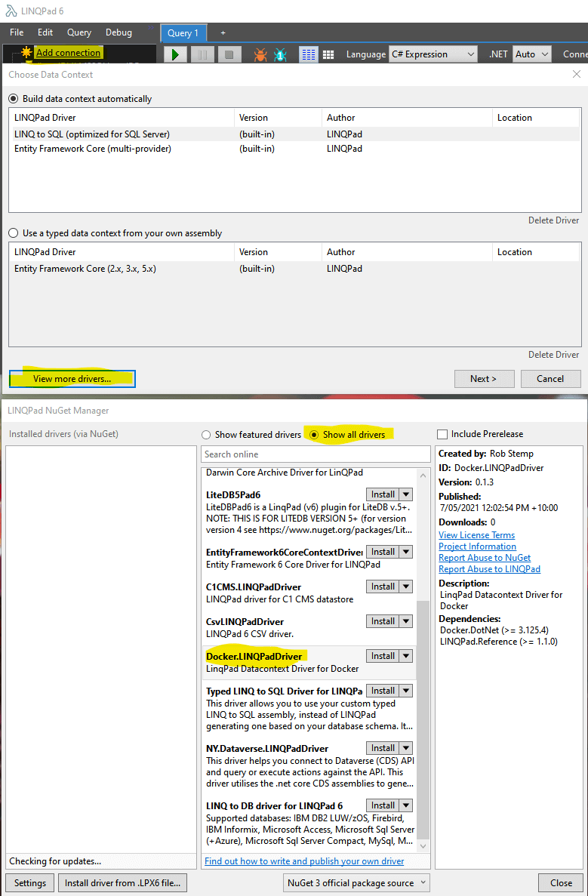Click Delete Driver under the automatic context list
The width and height of the screenshot is (588, 896).
pos(554,220)
